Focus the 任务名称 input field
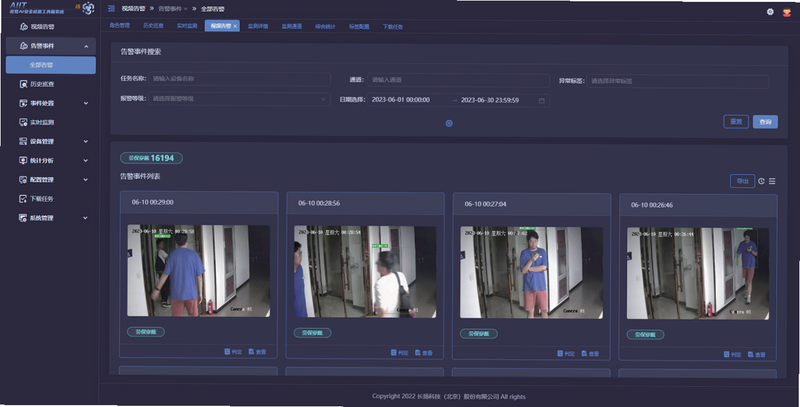Image resolution: width=800 pixels, height=407 pixels. [239, 79]
